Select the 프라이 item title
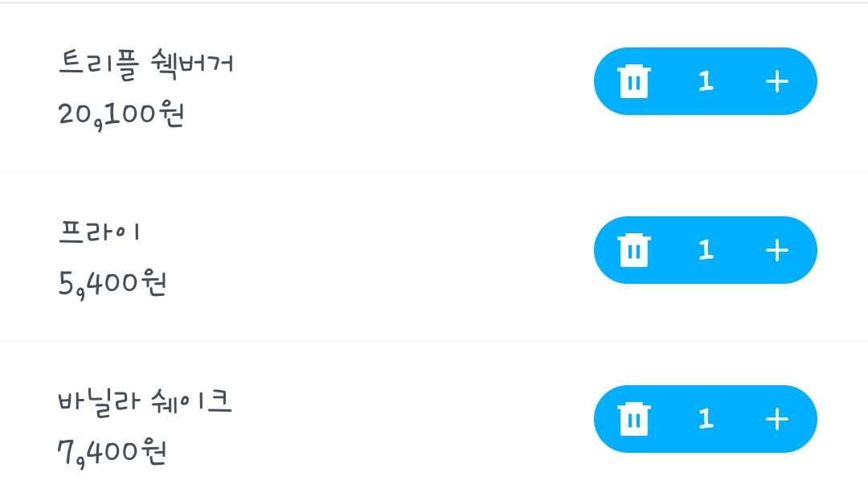 coord(100,232)
